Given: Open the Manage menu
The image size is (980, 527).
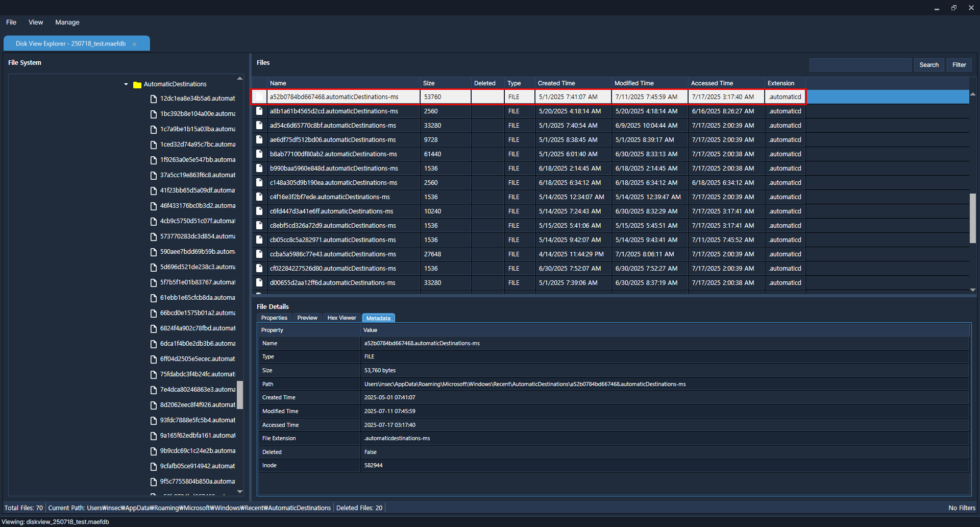Looking at the screenshot, I should point(67,22).
